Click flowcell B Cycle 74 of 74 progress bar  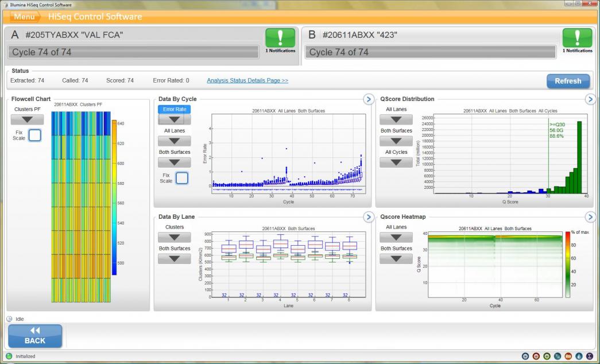pos(431,52)
